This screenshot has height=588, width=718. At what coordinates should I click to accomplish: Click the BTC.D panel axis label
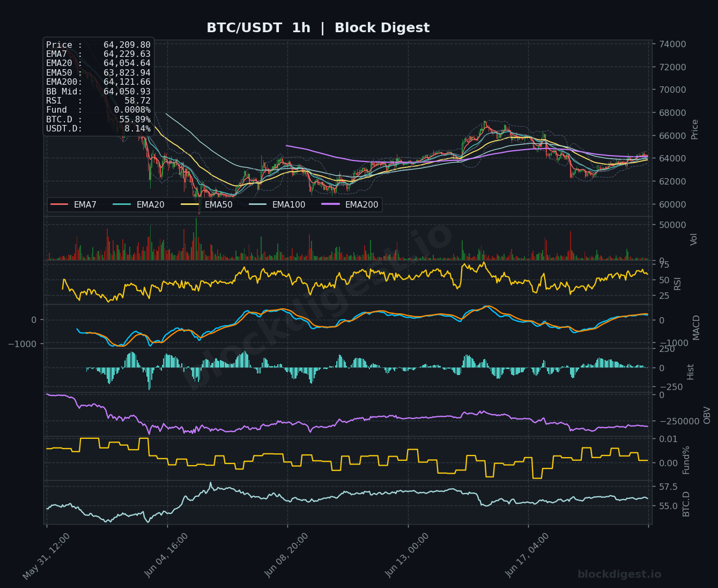click(x=686, y=504)
